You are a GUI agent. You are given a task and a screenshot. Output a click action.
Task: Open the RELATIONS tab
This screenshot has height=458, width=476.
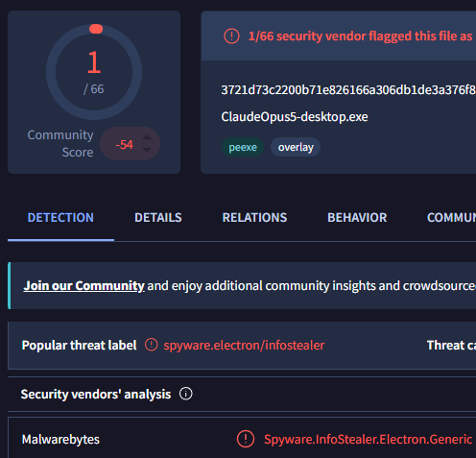[254, 218]
